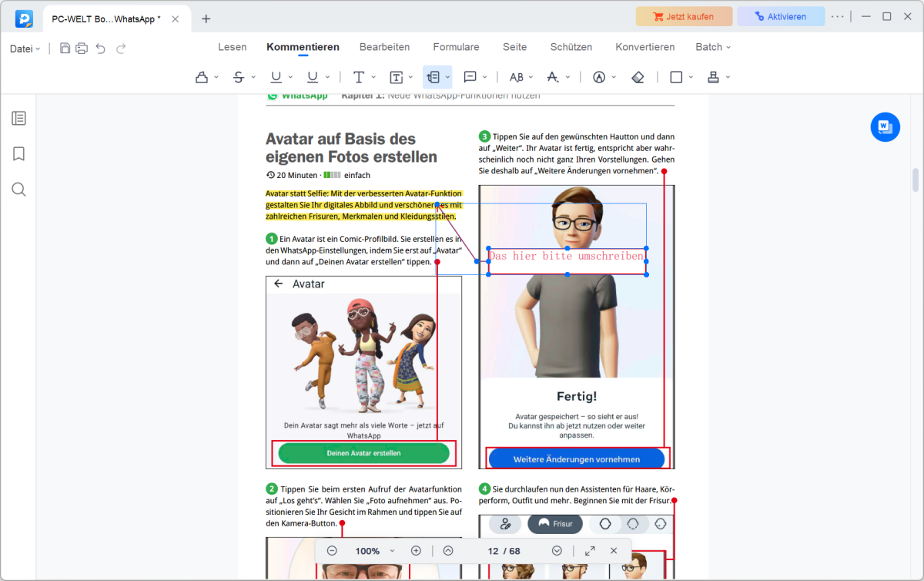Click the page number field showing 12
This screenshot has width=924, height=581.
494,551
